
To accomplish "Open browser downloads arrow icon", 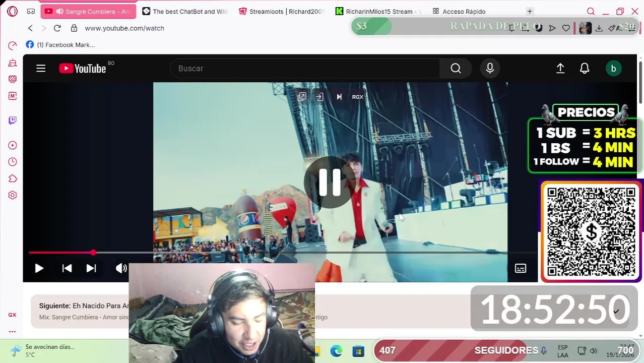I will pyautogui.click(x=599, y=28).
